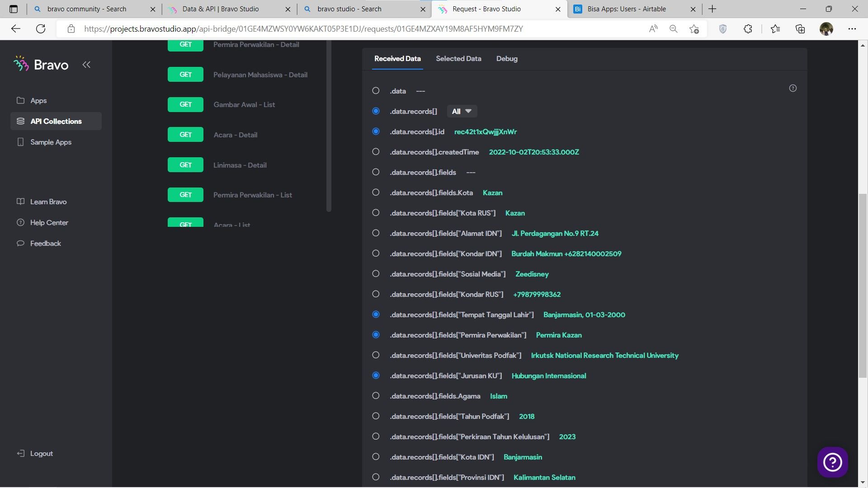The image size is (868, 488).
Task: Open browser Settings and more ellipsis menu
Action: 852,29
